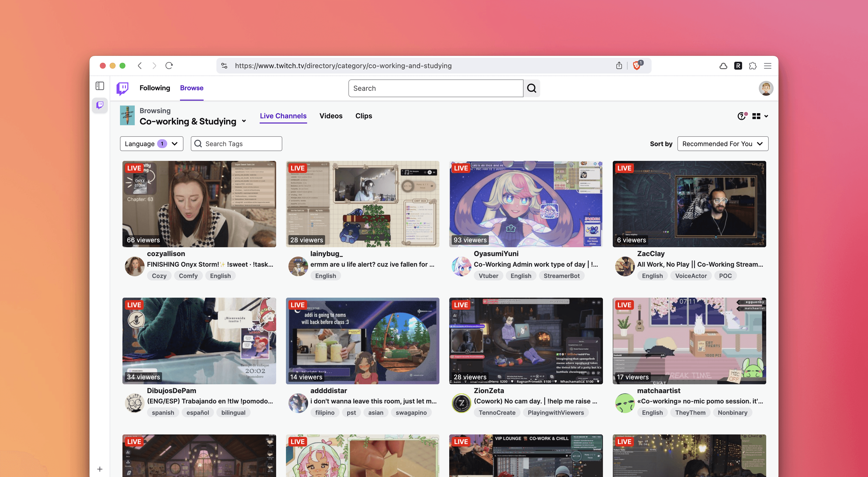Select the bilingual tag on DibujosDePam
Screen dimensions: 868x477
pos(233,413)
